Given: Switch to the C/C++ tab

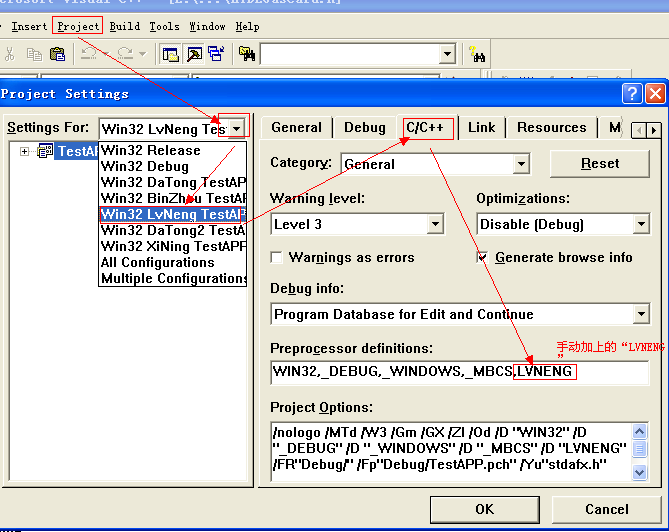Looking at the screenshot, I should coord(425,127).
